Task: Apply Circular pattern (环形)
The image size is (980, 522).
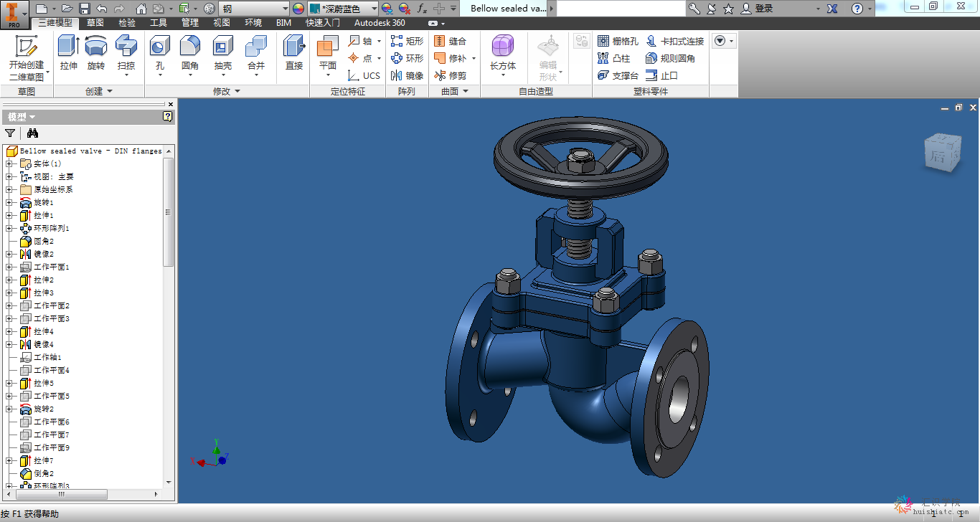Action: pyautogui.click(x=407, y=58)
